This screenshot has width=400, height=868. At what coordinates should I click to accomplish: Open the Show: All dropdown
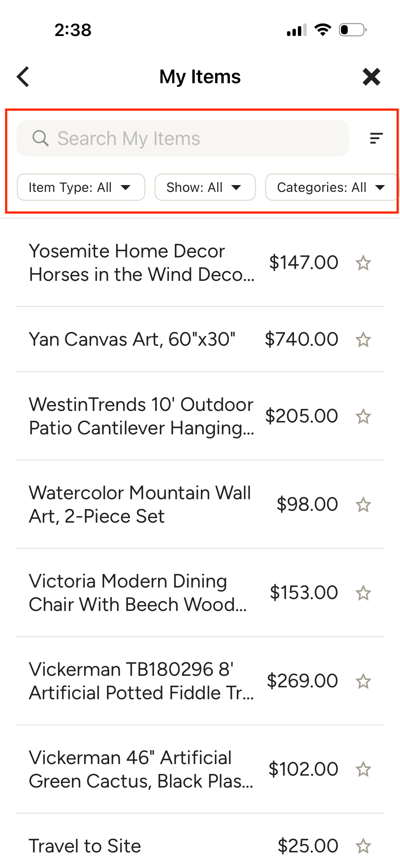[x=205, y=187]
